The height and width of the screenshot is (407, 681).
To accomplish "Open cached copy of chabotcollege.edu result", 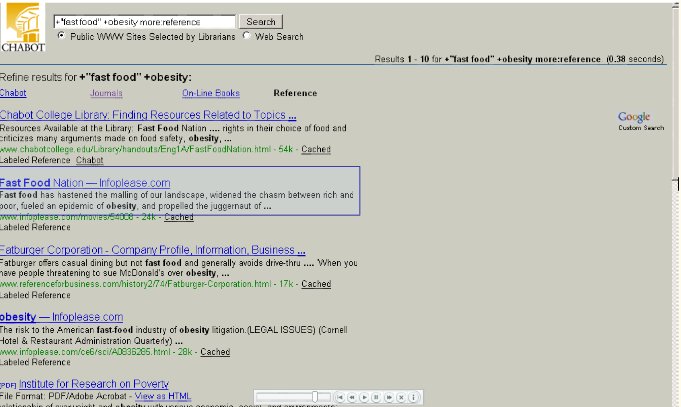I will pos(316,149).
